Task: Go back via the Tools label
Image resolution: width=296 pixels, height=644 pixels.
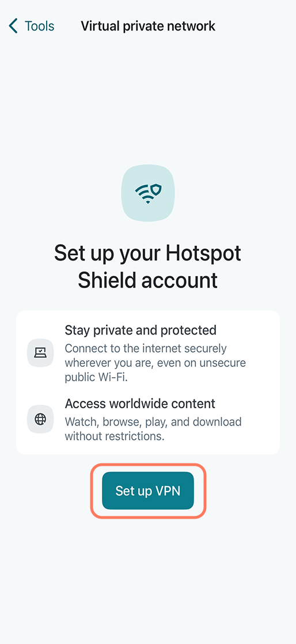Action: coord(40,26)
